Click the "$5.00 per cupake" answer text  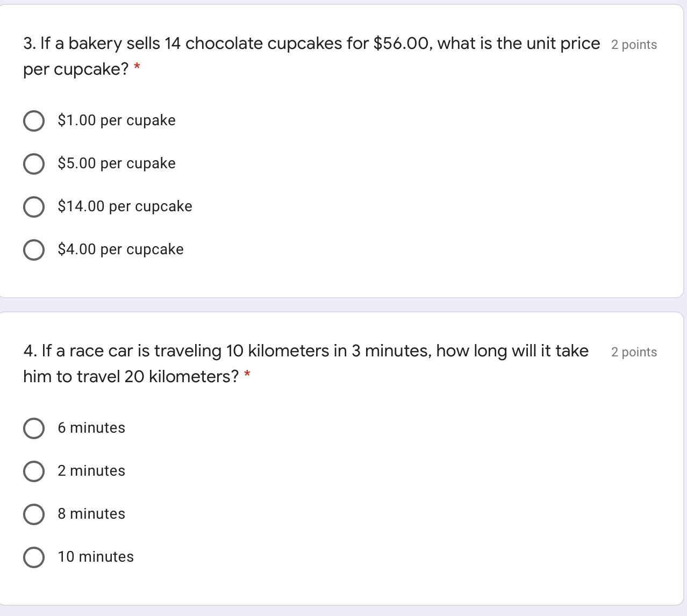(117, 163)
